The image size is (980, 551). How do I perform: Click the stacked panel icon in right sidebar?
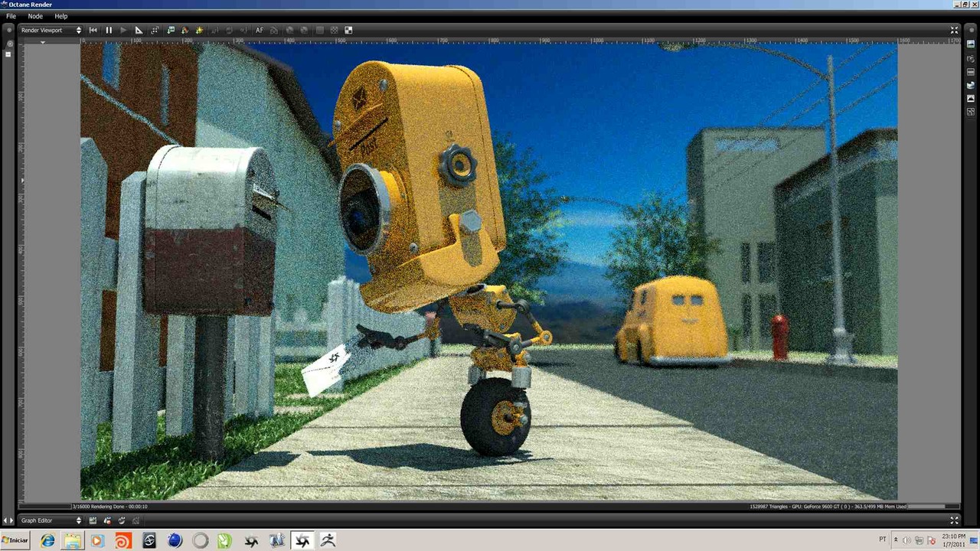(971, 71)
